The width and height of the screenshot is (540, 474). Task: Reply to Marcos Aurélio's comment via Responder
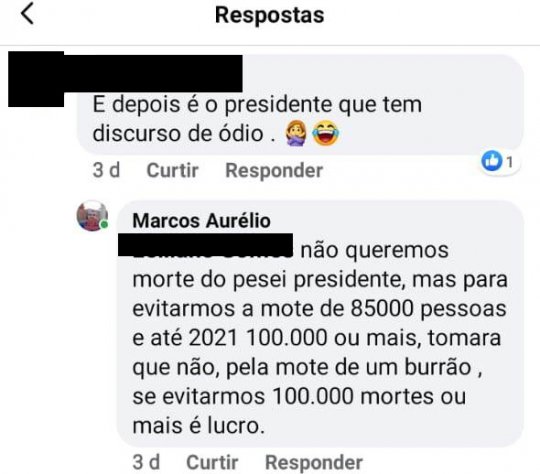tap(314, 462)
